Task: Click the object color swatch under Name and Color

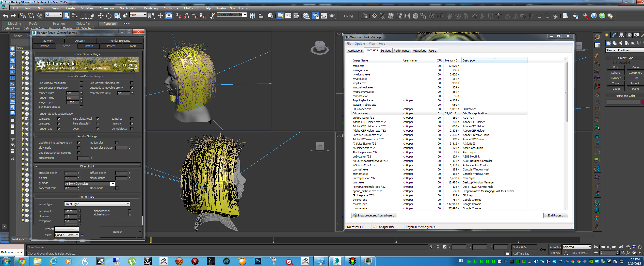Action: tap(642, 102)
